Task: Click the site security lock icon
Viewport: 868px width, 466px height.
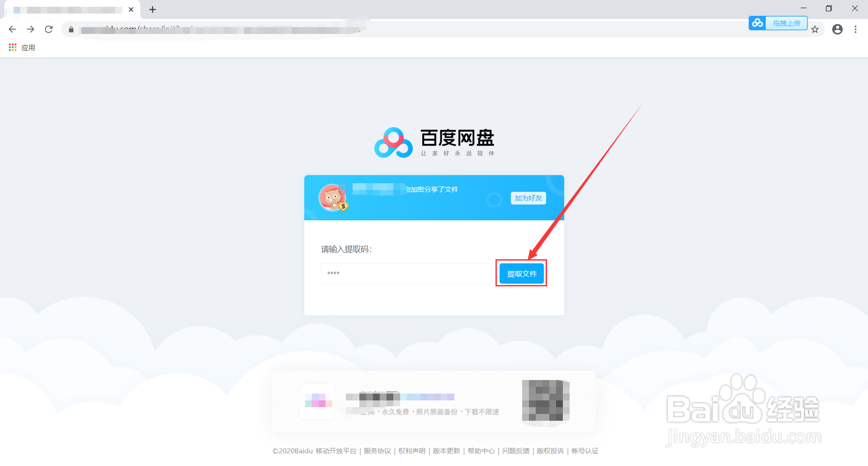Action: [71, 29]
